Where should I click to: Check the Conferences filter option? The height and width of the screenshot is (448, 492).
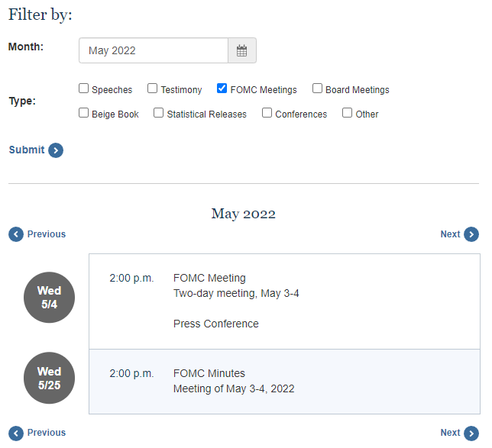point(267,112)
